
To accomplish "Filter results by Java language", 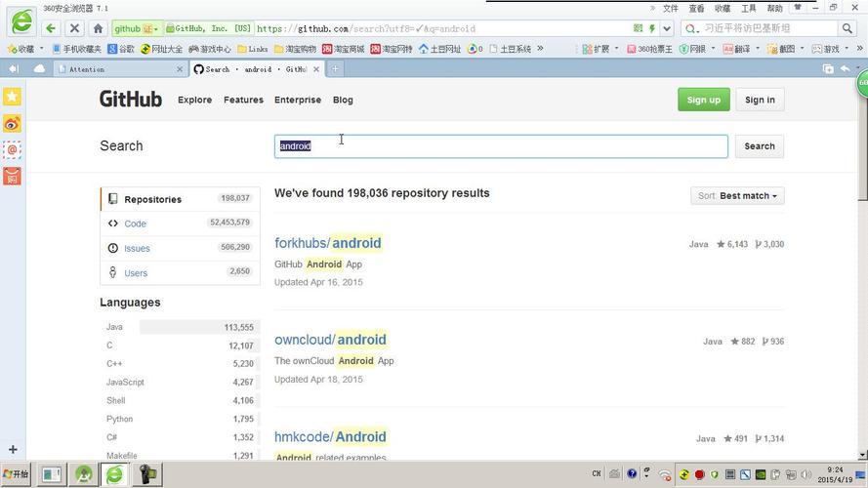I will [180, 327].
